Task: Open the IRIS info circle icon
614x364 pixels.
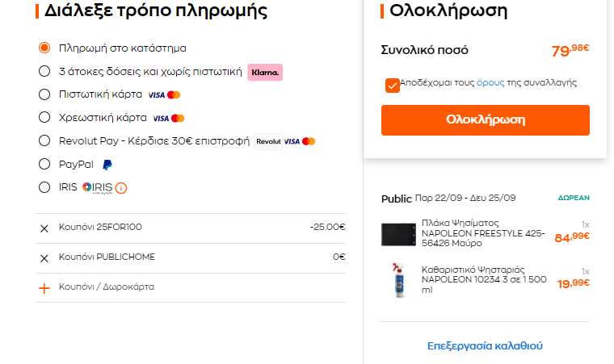Action: point(121,188)
